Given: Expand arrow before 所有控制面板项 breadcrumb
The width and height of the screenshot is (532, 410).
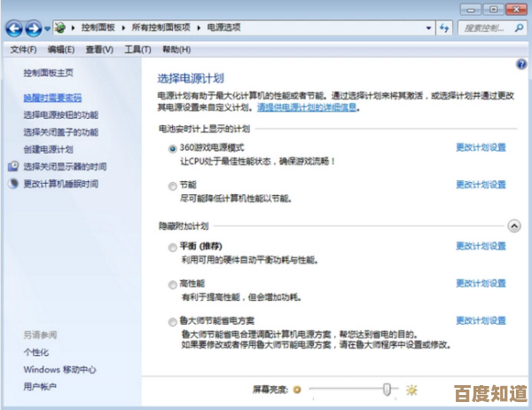Looking at the screenshot, I should (x=123, y=28).
